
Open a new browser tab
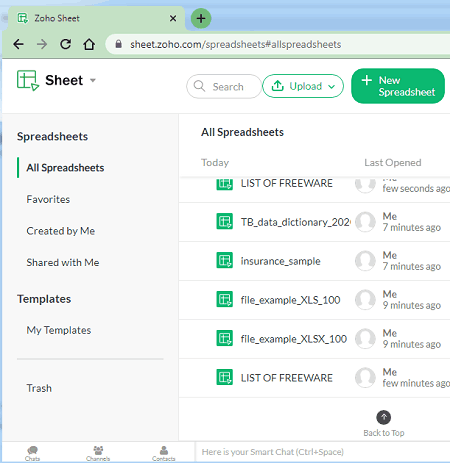pos(201,18)
